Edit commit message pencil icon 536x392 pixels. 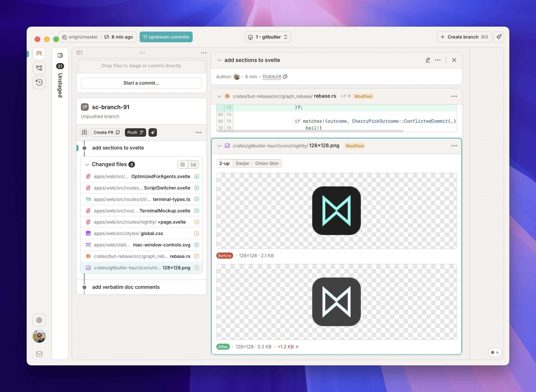tap(428, 60)
